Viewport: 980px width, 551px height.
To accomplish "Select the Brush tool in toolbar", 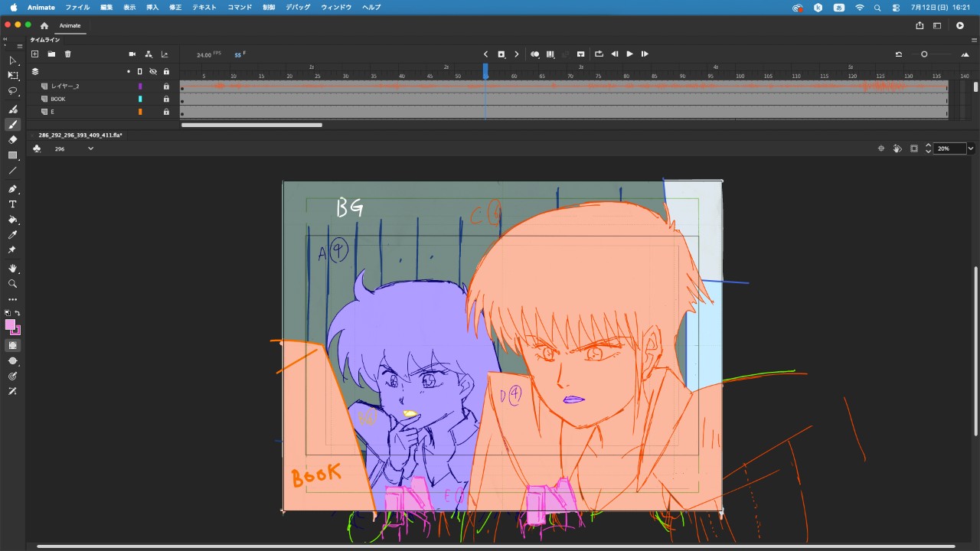I will click(12, 125).
